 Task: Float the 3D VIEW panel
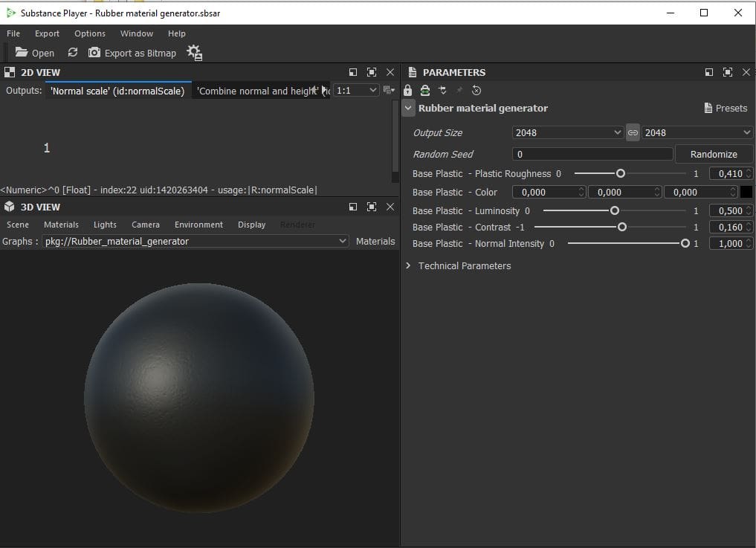(x=353, y=207)
